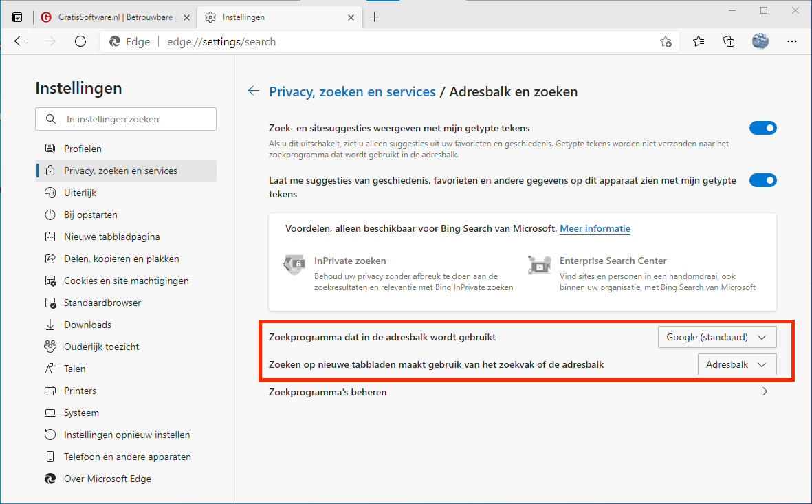812x504 pixels.
Task: Open the Collections icon
Action: 729,41
